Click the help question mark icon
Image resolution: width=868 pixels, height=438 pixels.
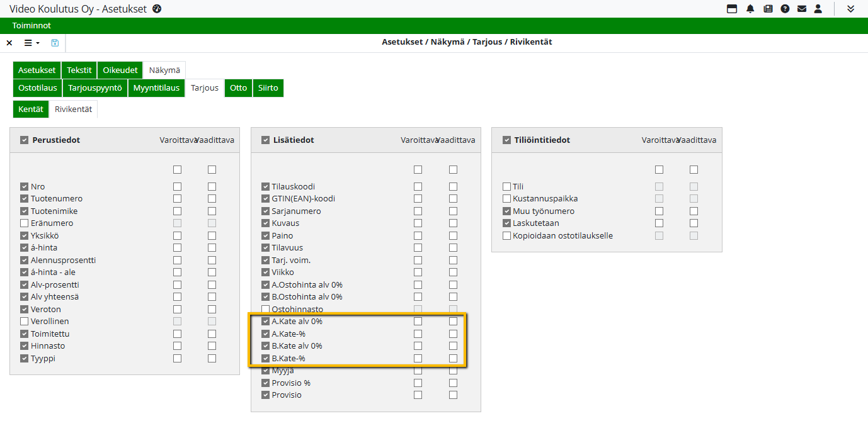785,9
